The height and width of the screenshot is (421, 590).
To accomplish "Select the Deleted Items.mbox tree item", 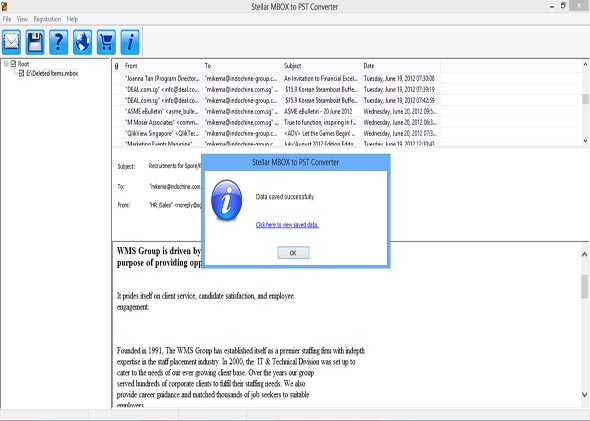I will (52, 73).
